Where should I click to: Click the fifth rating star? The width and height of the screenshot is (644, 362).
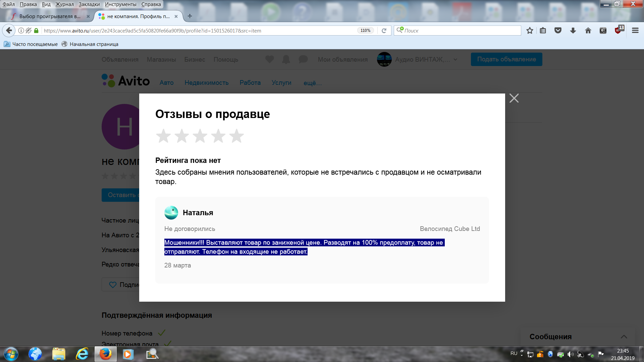236,136
